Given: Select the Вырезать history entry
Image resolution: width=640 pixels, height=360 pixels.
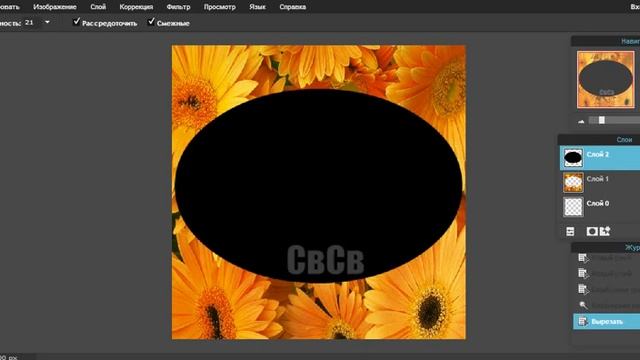Looking at the screenshot, I should 606,322.
